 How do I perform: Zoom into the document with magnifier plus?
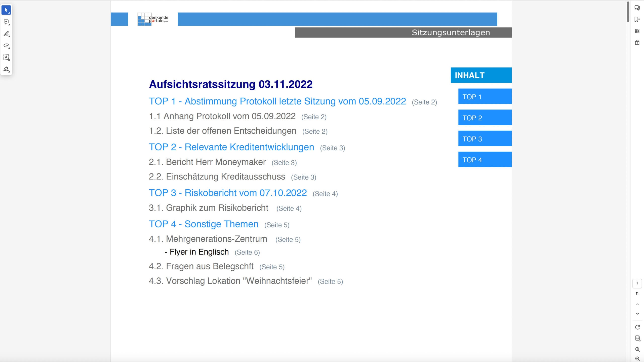pos(637,349)
